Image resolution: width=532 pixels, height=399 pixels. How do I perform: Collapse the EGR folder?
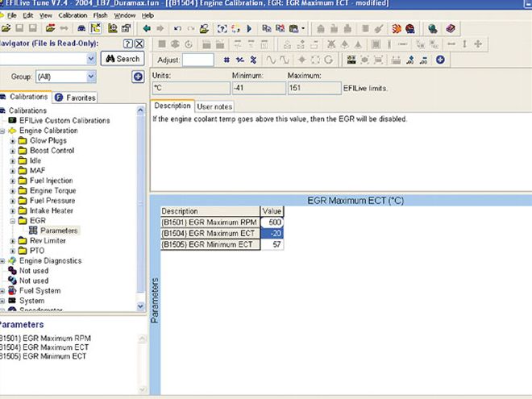pos(13,221)
